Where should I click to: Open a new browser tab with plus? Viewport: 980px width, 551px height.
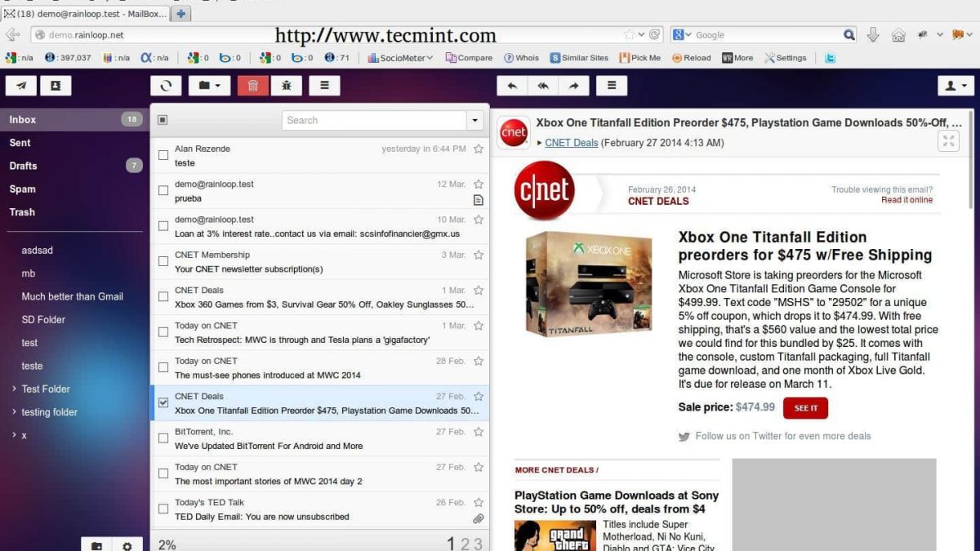(x=181, y=14)
